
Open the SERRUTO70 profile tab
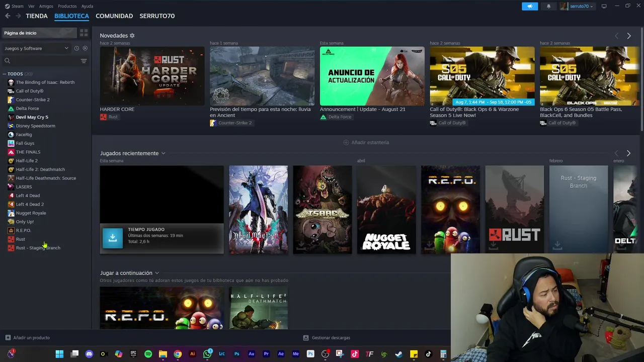tap(157, 16)
